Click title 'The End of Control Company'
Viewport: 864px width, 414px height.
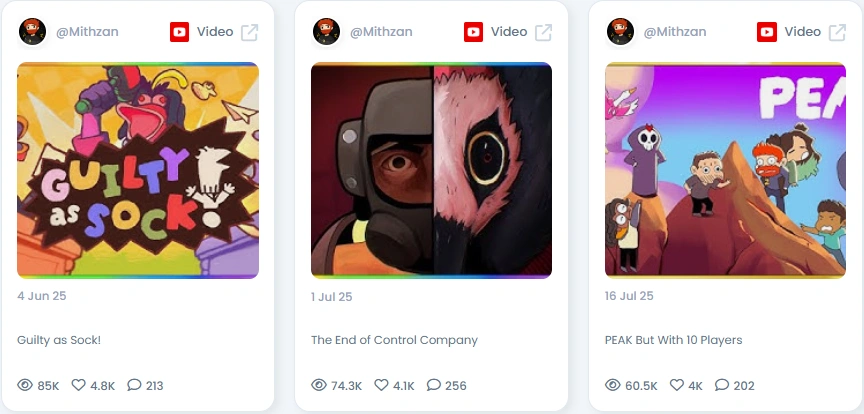click(x=394, y=340)
